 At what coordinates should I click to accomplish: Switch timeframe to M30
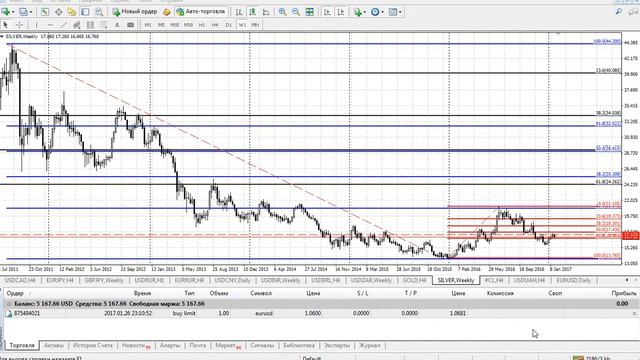click(189, 25)
